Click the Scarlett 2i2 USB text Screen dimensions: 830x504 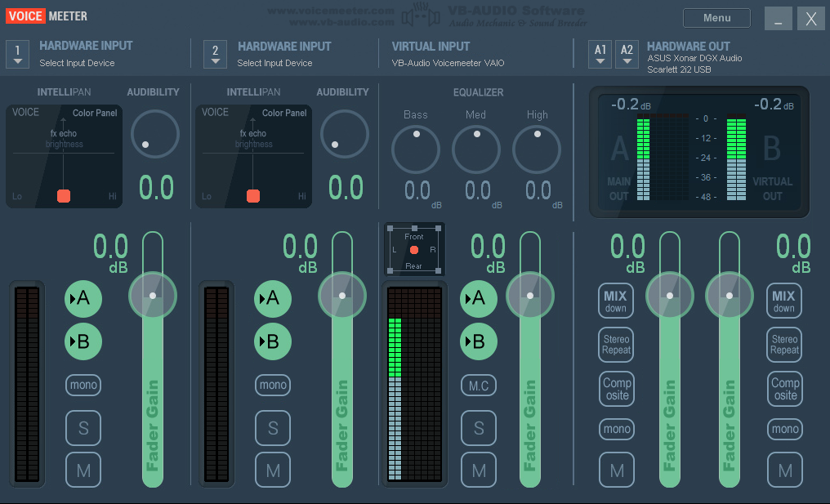click(679, 69)
